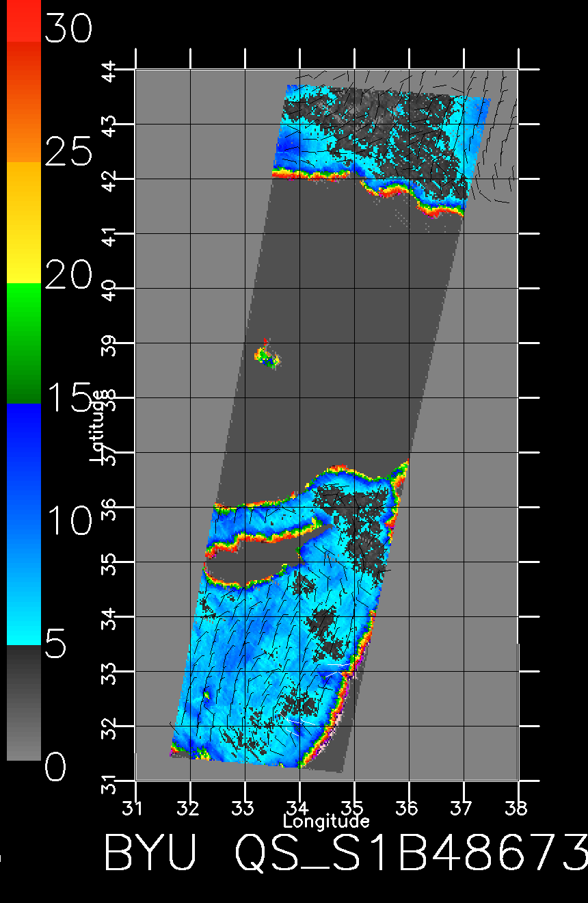Click latitude tick label "41" on left axis
Screen dimensions: 588x903
tap(108, 235)
